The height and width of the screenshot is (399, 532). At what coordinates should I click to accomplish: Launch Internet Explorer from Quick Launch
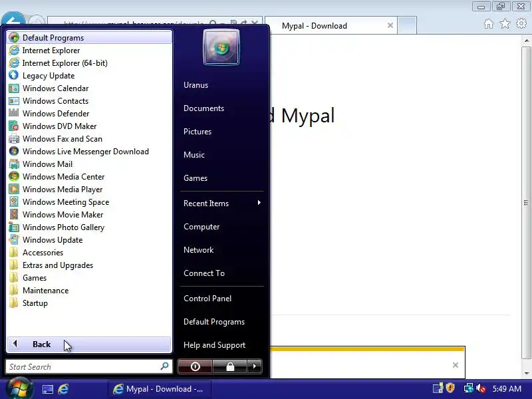tap(63, 389)
